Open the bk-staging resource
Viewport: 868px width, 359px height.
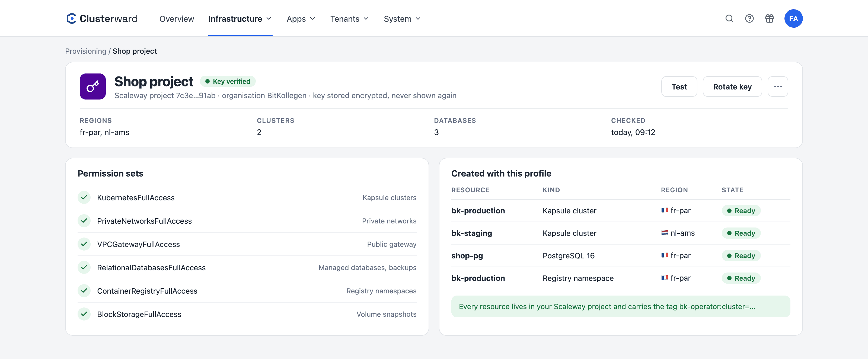(x=472, y=233)
